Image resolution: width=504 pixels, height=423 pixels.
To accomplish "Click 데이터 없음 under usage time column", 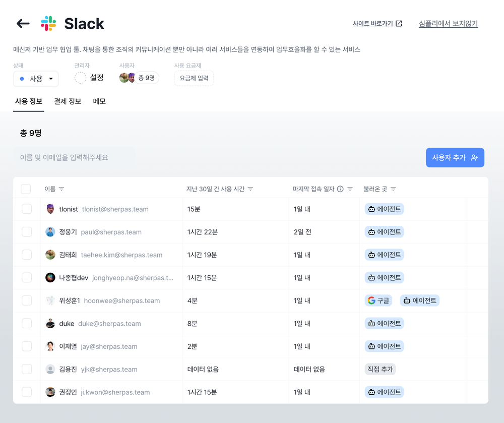I will [x=203, y=370].
